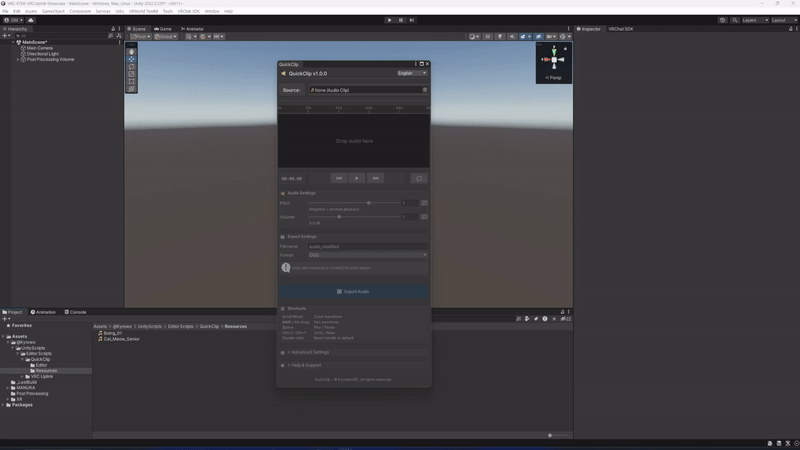Open the global search magnifier
Image resolution: width=800 pixels, height=450 pixels.
click(x=735, y=20)
